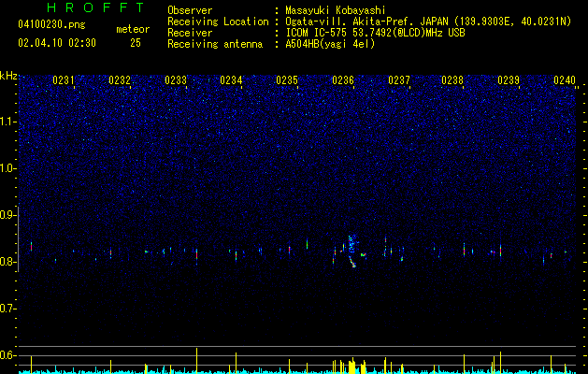Viewport: 588px width, 374px height.
Task: Click the name Masayuki Kobayashi
Action: (336, 10)
